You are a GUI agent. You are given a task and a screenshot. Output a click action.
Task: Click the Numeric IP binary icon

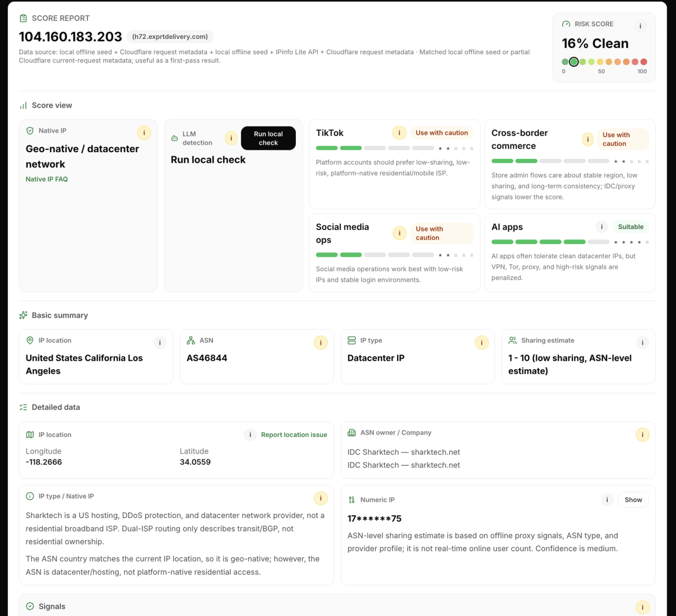point(352,500)
